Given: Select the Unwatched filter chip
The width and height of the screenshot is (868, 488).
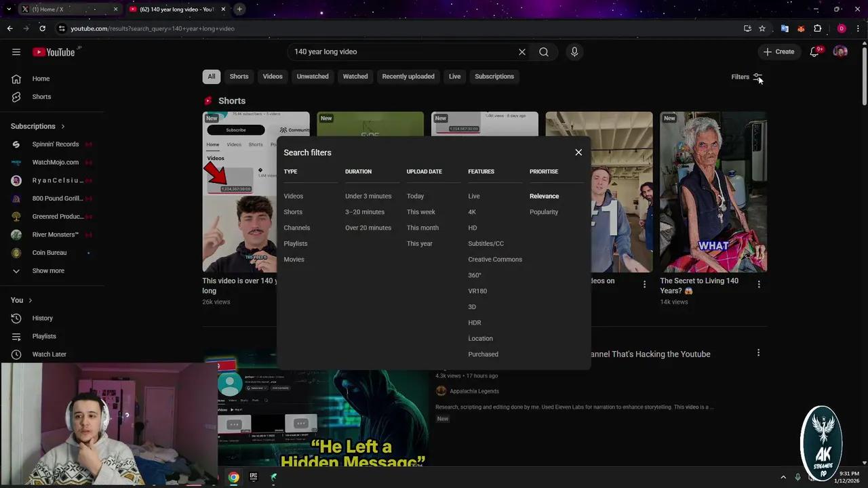Looking at the screenshot, I should [x=313, y=77].
